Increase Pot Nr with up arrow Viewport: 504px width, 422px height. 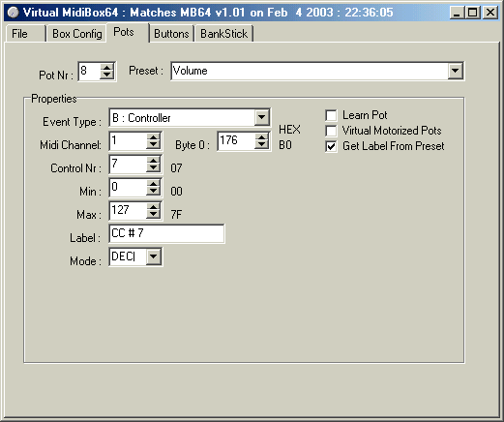[107, 67]
